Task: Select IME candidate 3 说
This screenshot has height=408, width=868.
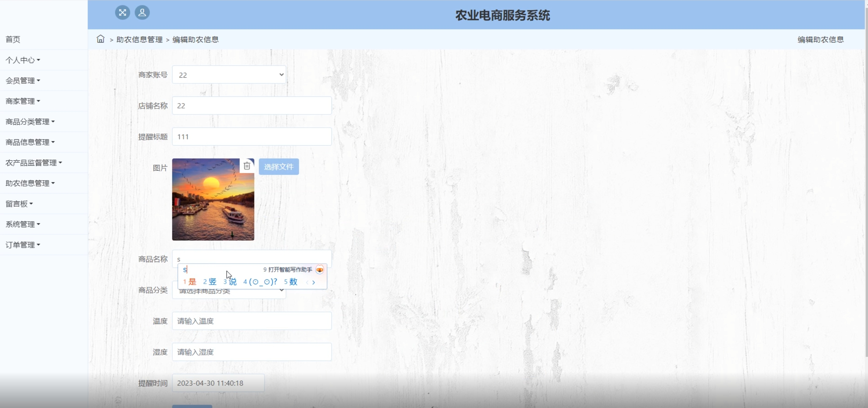Action: pos(230,282)
